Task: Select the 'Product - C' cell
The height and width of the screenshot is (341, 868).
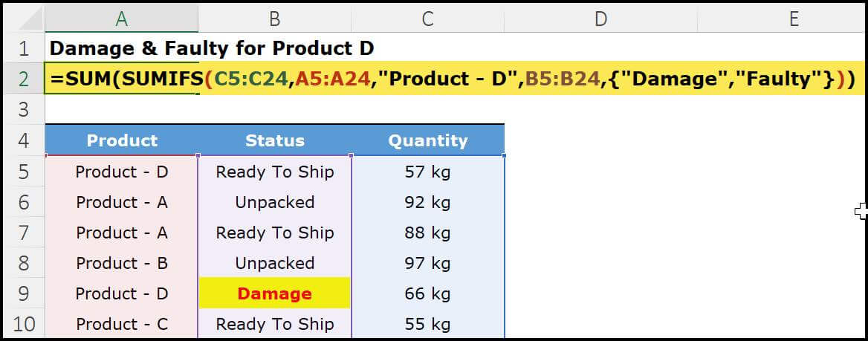Action: coord(122,324)
